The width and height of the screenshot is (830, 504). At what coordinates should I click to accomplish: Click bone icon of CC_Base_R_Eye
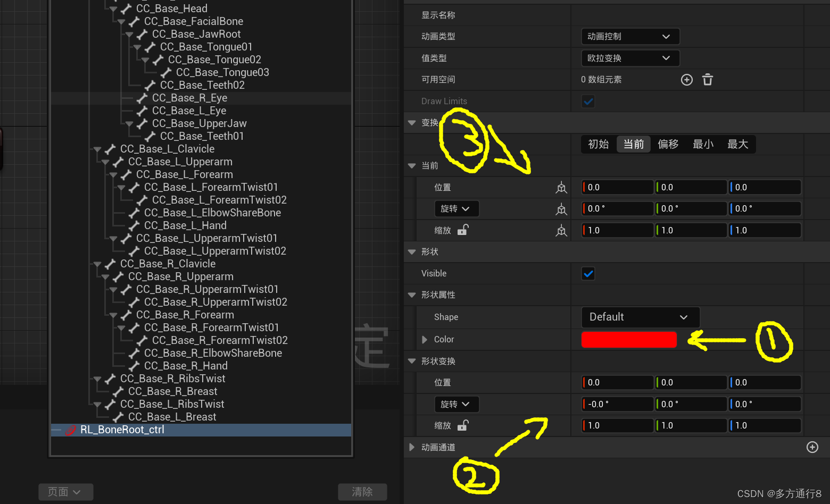142,98
